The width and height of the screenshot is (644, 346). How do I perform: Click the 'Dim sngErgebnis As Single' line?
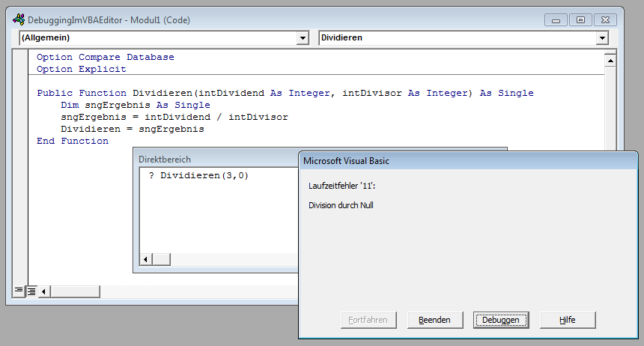point(136,105)
